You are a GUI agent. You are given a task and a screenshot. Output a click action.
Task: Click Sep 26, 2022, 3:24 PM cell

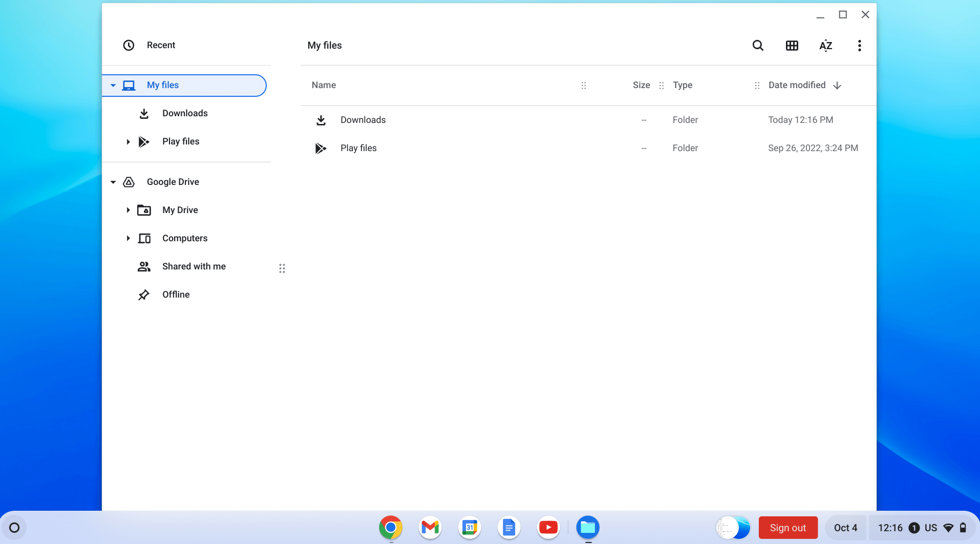[813, 148]
